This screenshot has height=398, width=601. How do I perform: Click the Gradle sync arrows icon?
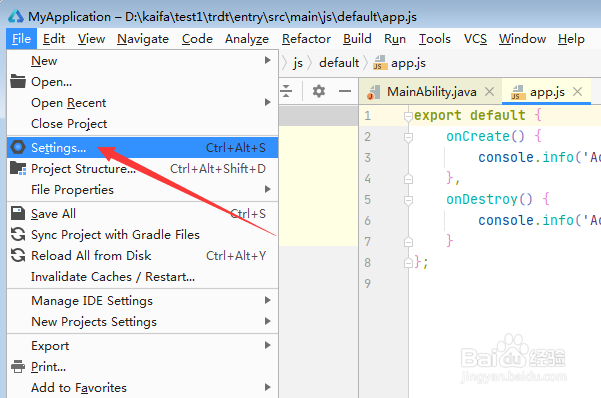coord(18,234)
